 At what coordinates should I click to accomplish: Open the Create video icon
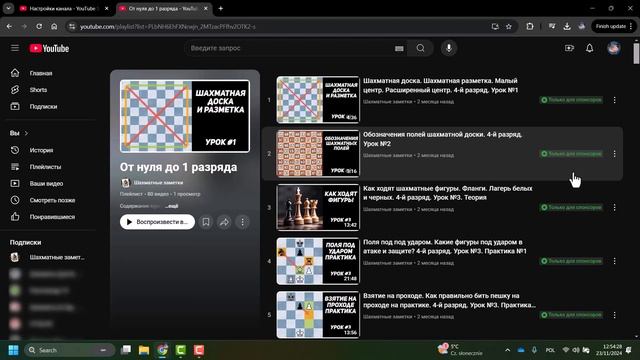[x=569, y=48]
